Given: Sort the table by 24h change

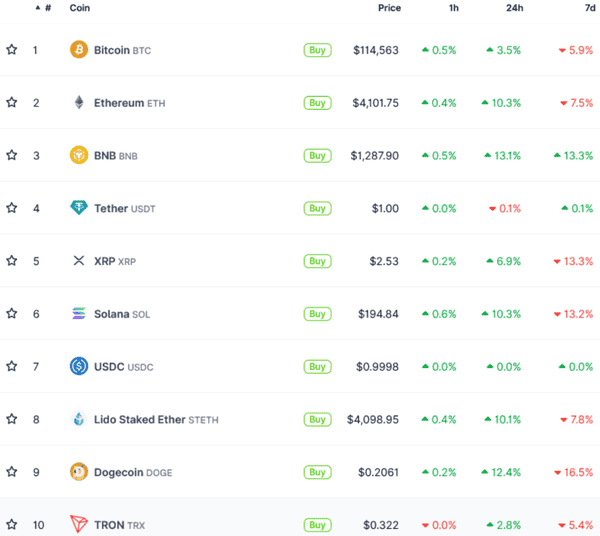Looking at the screenshot, I should [513, 8].
